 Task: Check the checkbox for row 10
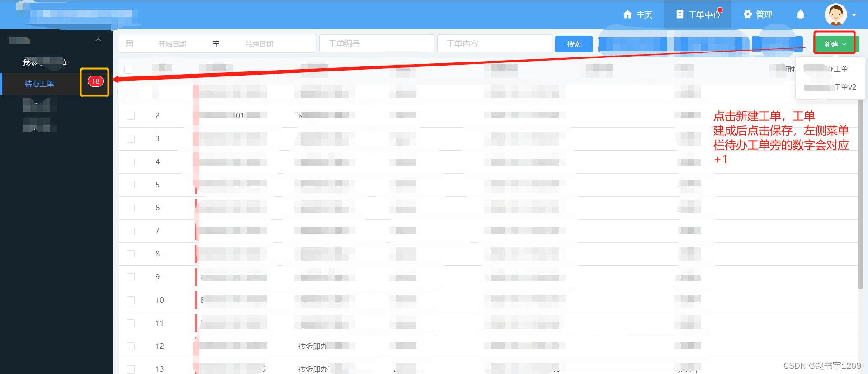pos(131,300)
